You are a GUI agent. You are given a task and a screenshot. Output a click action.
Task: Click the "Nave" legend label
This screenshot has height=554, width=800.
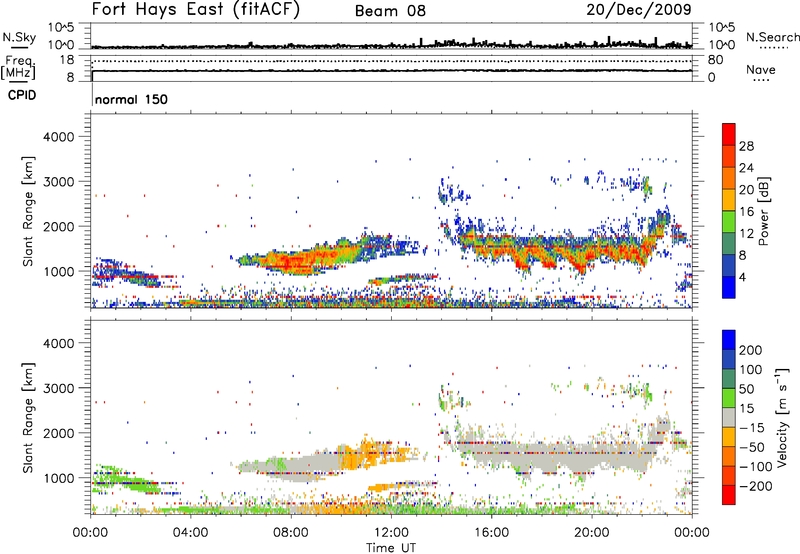coord(761,69)
